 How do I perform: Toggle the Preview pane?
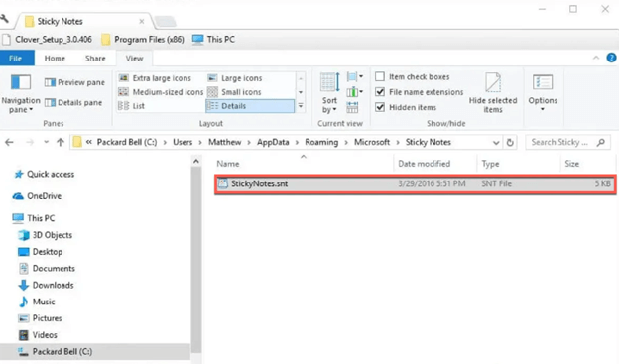click(x=74, y=82)
